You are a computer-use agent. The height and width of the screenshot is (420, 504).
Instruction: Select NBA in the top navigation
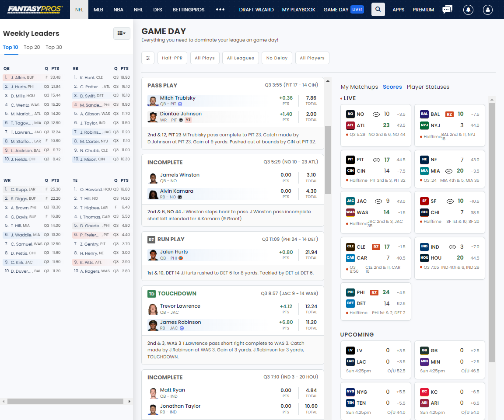pos(118,10)
